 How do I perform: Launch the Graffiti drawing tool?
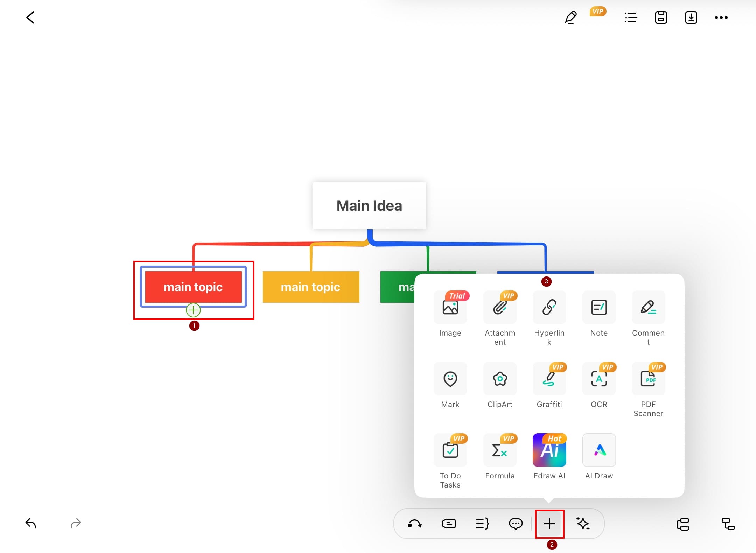549,379
